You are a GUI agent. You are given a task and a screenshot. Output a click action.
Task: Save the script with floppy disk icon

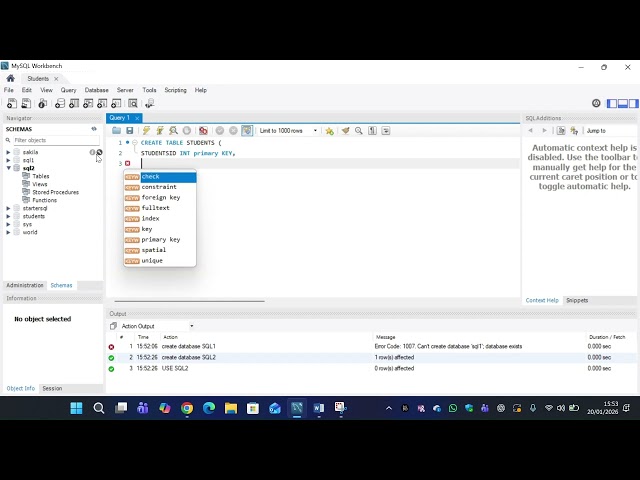point(130,131)
